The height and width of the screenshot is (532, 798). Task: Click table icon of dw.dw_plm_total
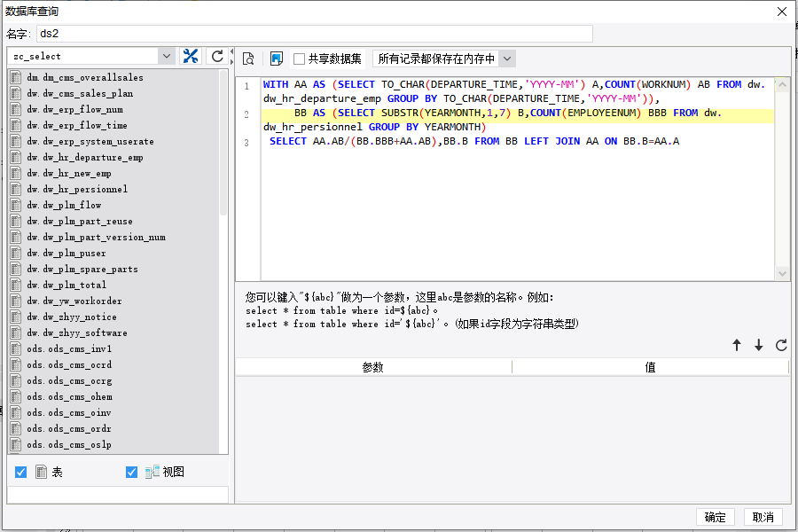pyautogui.click(x=16, y=285)
